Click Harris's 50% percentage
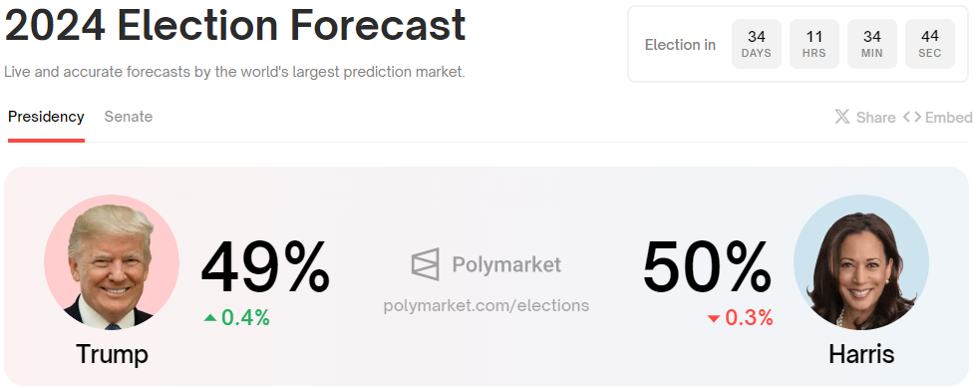Screen dimensions: 980x388 coord(708,266)
